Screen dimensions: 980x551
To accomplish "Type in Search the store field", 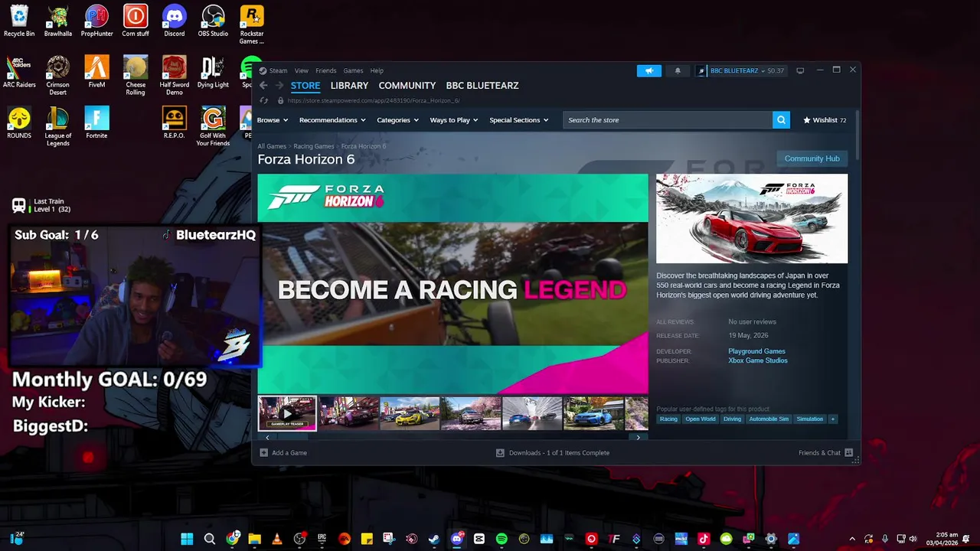I will (668, 120).
